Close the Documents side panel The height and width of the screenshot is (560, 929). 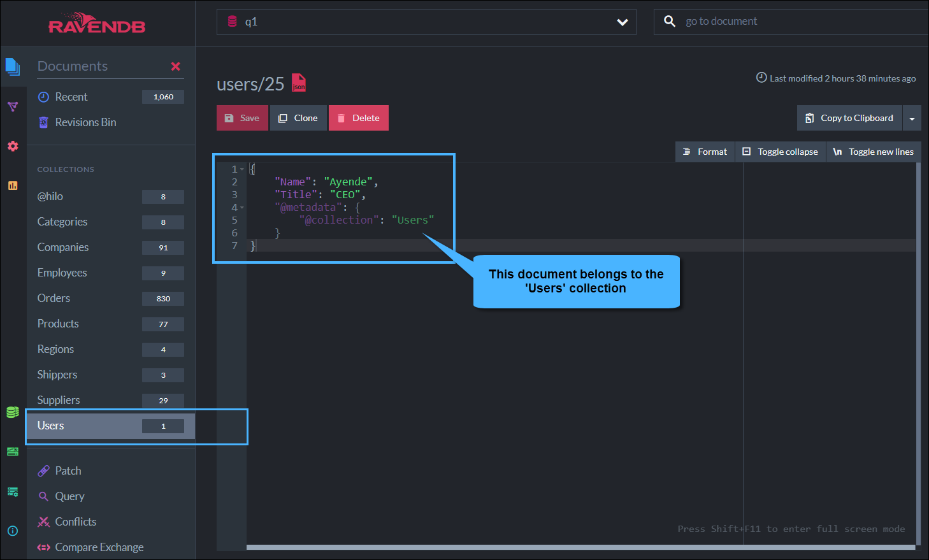pos(176,66)
